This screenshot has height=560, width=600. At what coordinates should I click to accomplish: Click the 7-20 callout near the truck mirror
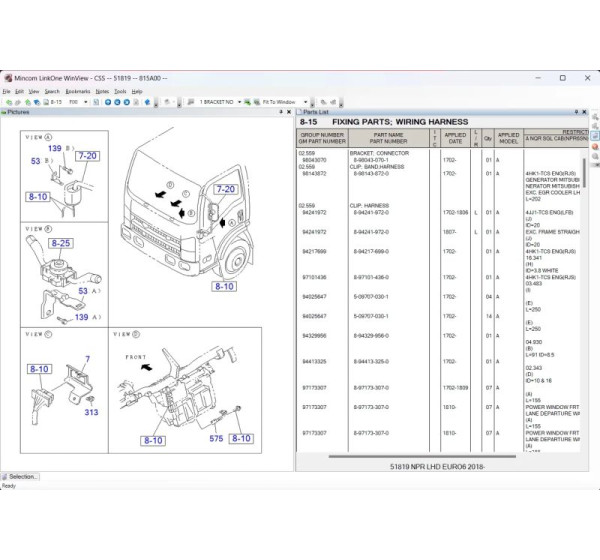click(225, 189)
